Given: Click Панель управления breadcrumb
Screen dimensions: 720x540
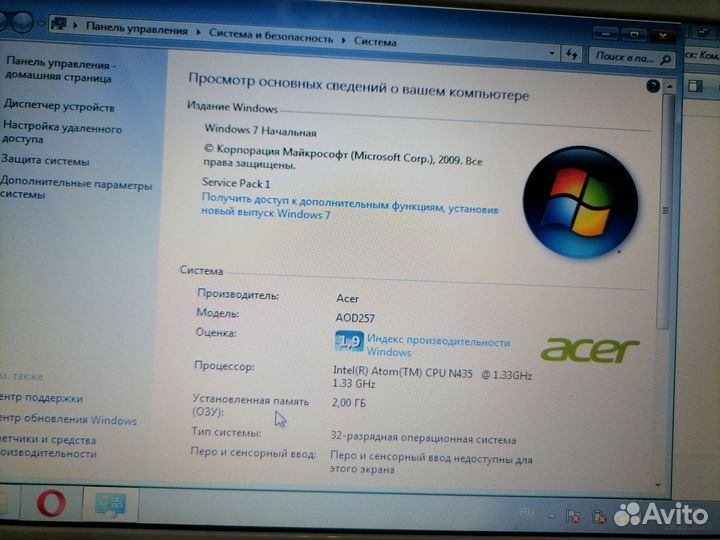Looking at the screenshot, I should tap(137, 28).
